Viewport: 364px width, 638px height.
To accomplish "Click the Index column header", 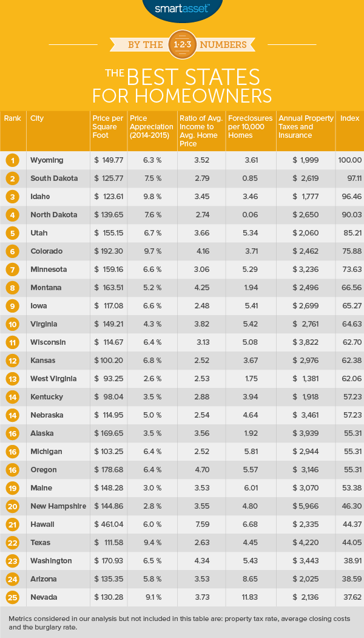I will 349,118.
